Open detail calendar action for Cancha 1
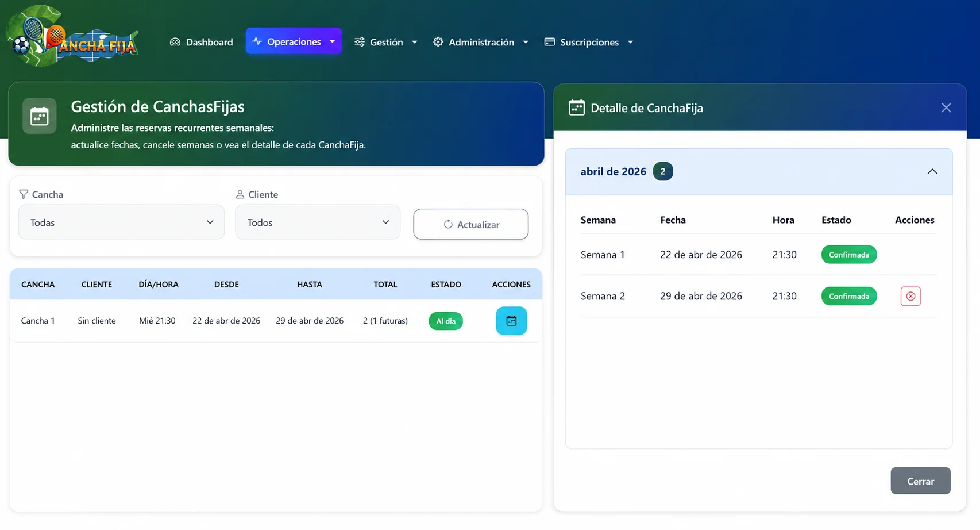 pyautogui.click(x=511, y=321)
